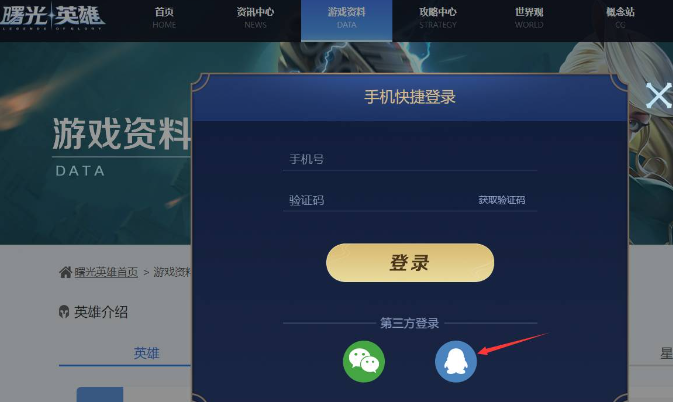Open the 概念站 CG menu item
The width and height of the screenshot is (673, 402).
(x=620, y=18)
